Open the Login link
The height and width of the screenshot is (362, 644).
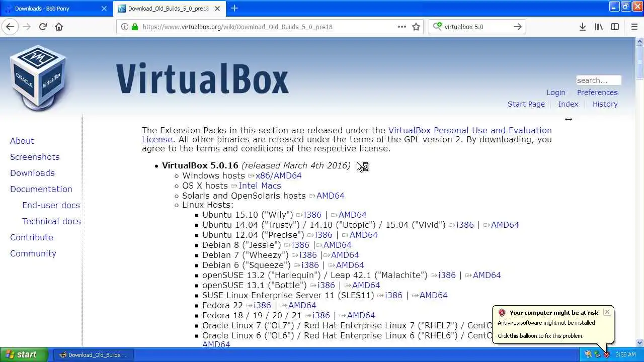coord(556,93)
